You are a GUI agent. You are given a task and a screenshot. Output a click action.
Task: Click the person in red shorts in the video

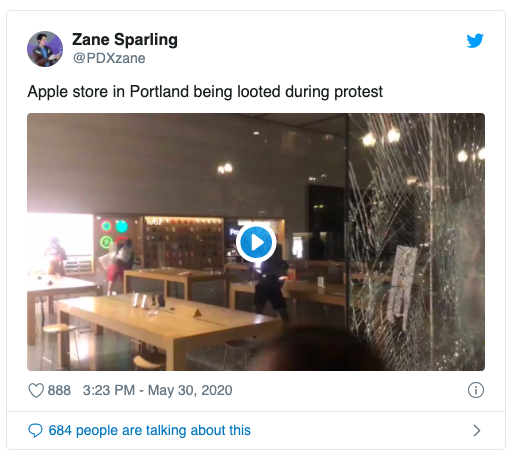tap(118, 267)
